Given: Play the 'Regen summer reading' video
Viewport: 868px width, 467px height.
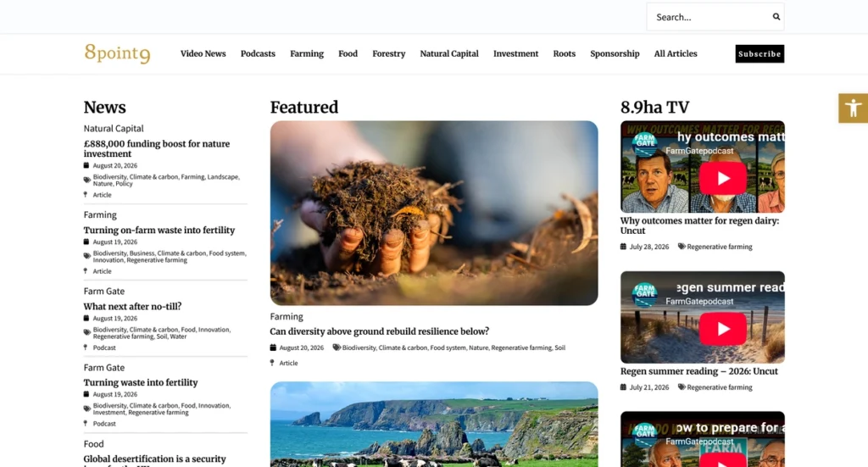Looking at the screenshot, I should coord(723,329).
